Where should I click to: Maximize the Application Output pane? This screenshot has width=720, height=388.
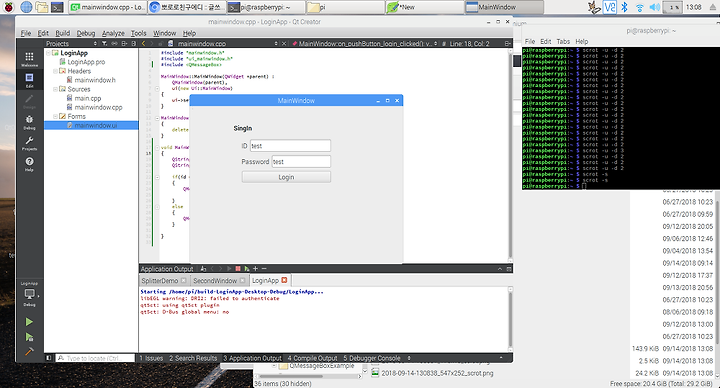click(500, 269)
